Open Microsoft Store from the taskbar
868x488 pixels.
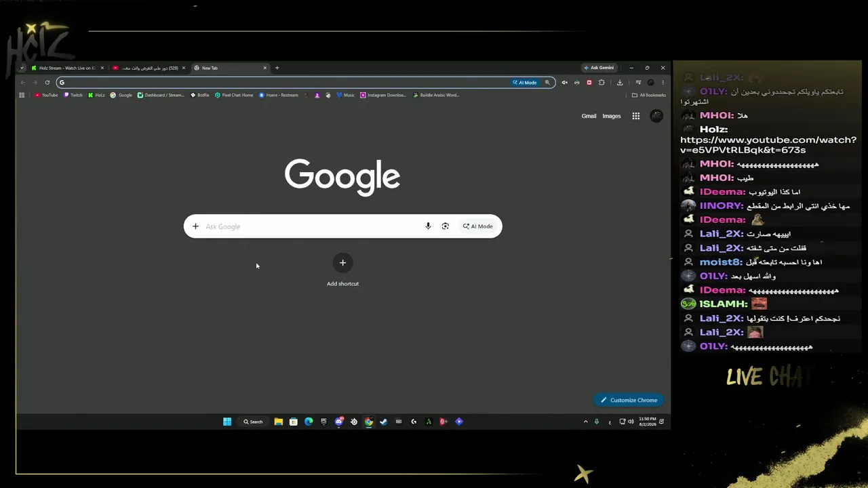pyautogui.click(x=293, y=422)
